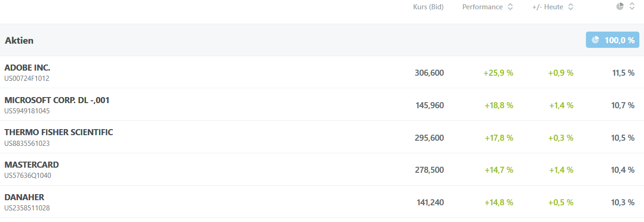Open the MASTERCARD stock entry
This screenshot has height=222, width=644.
32,165
